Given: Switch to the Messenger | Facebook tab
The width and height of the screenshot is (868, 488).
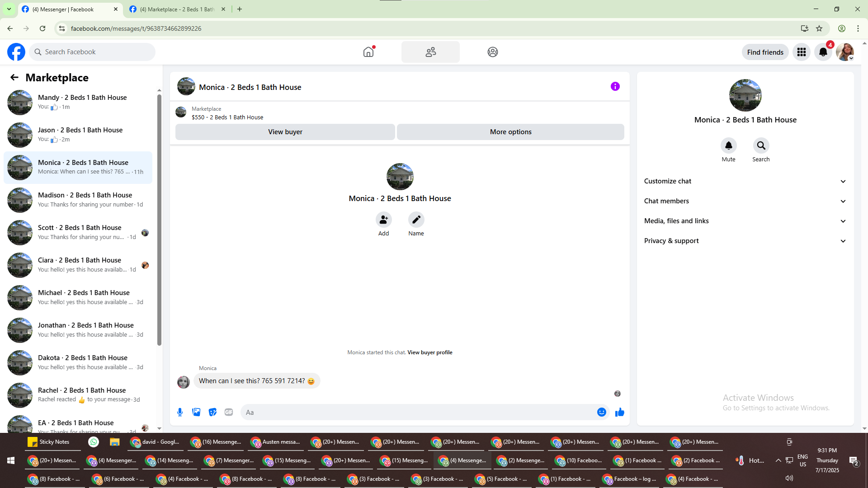Looking at the screenshot, I should click(70, 9).
